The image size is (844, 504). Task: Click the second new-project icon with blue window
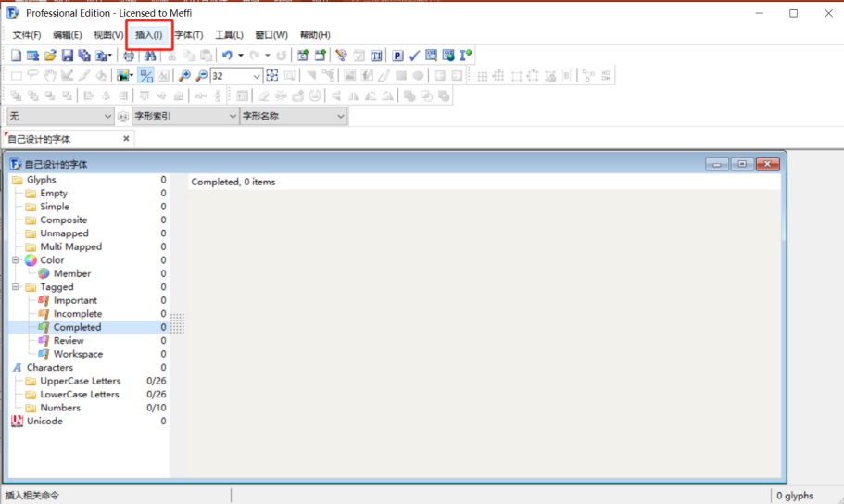coord(32,55)
